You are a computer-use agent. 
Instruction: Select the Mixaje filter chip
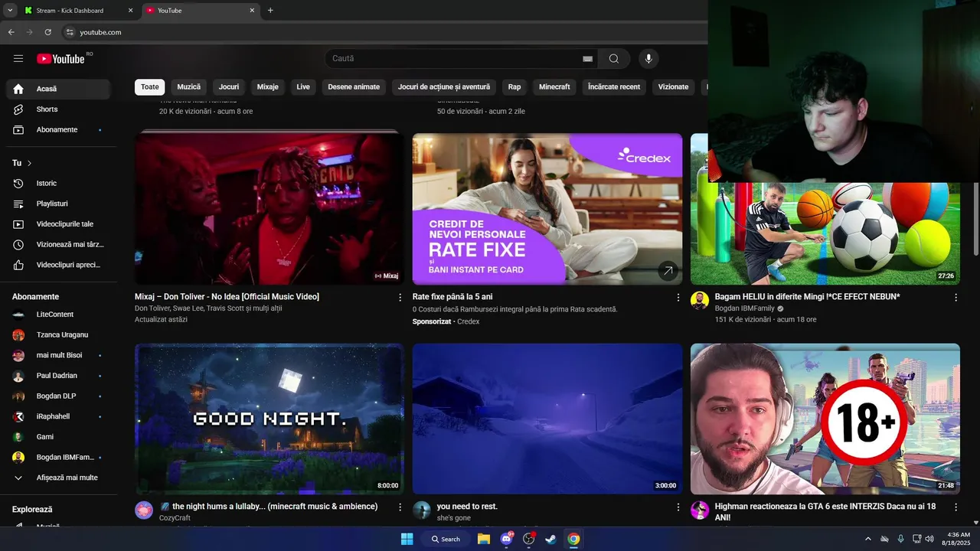[x=268, y=87]
